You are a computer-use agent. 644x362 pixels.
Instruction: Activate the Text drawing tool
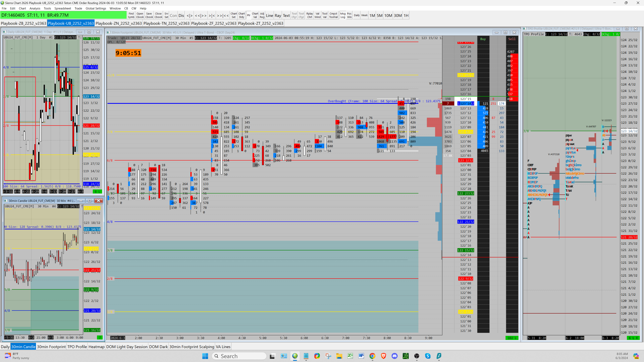point(286,15)
